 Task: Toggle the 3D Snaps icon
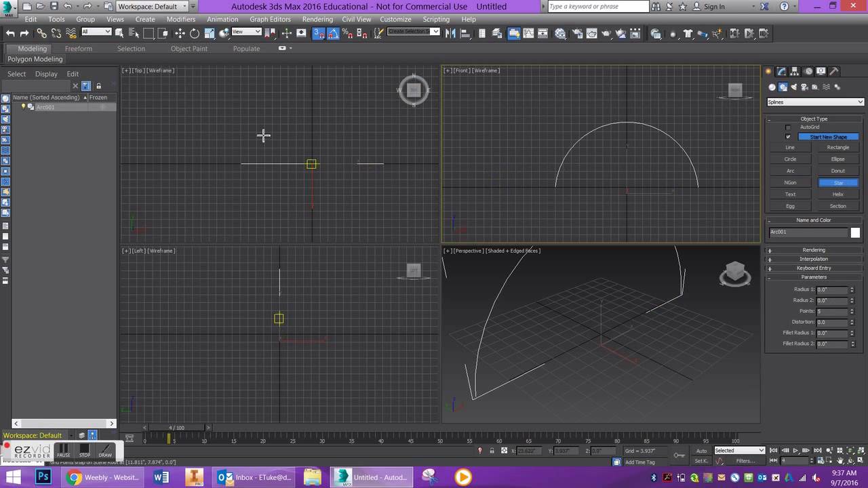pyautogui.click(x=319, y=33)
